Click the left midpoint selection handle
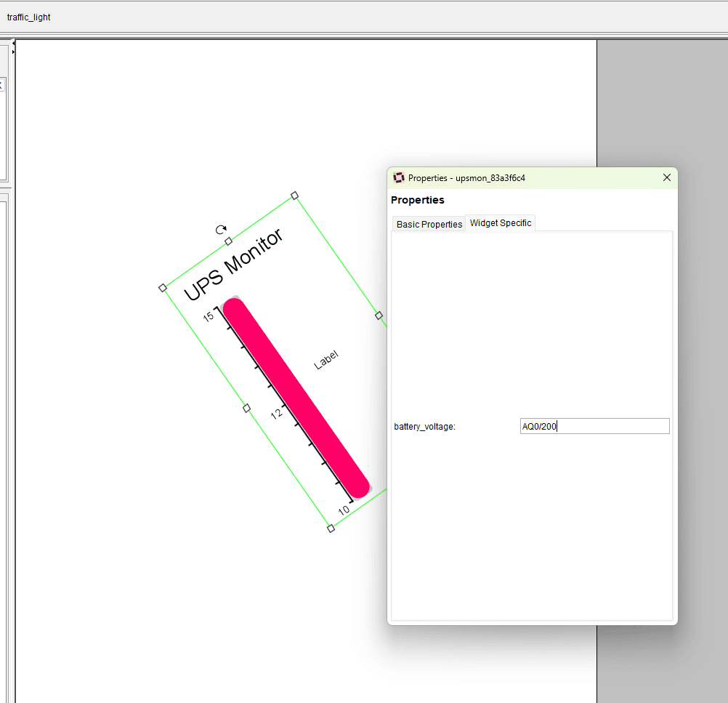This screenshot has width=728, height=703. [x=246, y=409]
